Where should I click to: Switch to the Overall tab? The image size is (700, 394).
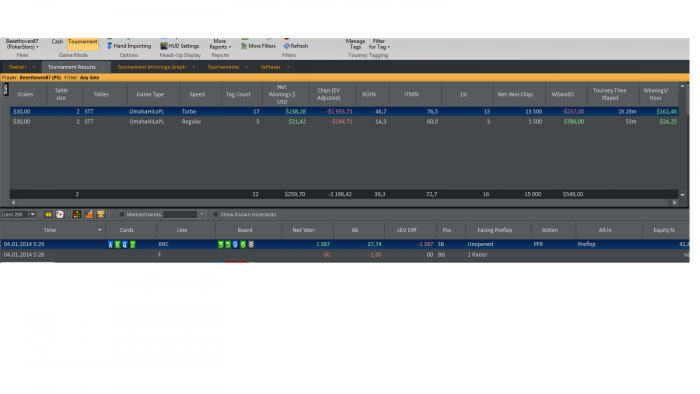pos(17,67)
